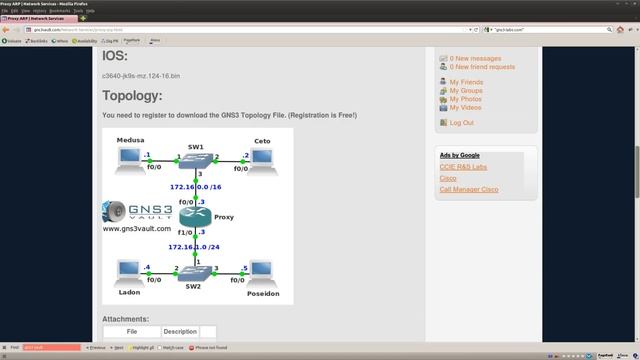This screenshot has width=640, height=360.
Task: Open the My Friends link
Action: click(466, 82)
